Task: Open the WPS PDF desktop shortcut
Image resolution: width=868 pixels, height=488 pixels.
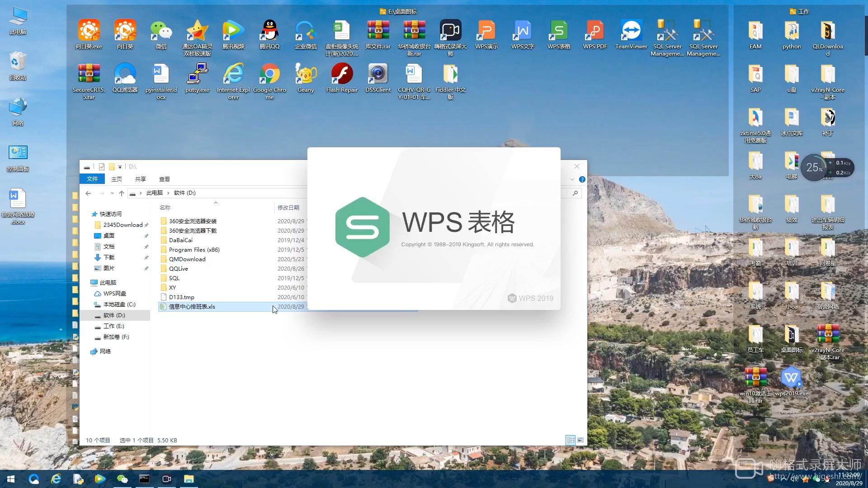Action: (x=595, y=35)
